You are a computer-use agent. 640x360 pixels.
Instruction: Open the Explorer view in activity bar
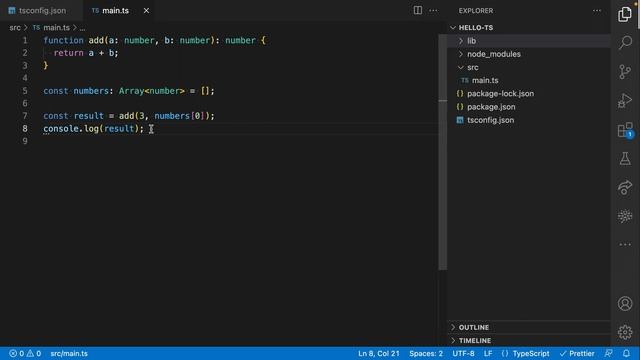pyautogui.click(x=624, y=14)
